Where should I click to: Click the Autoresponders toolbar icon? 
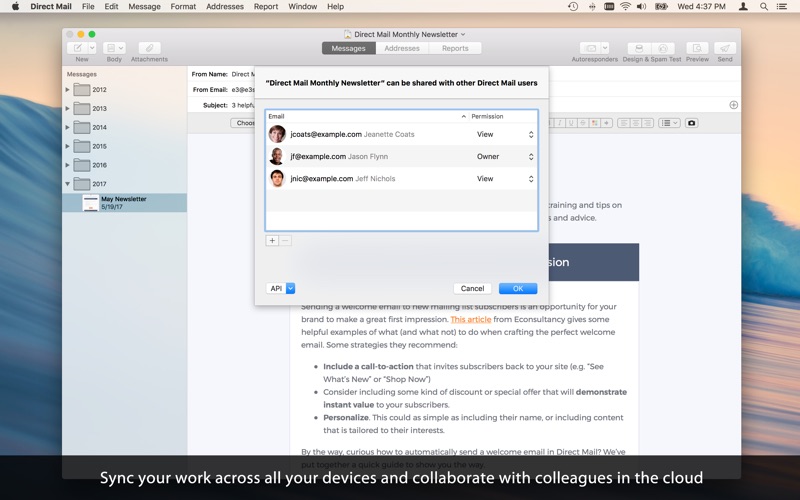590,48
